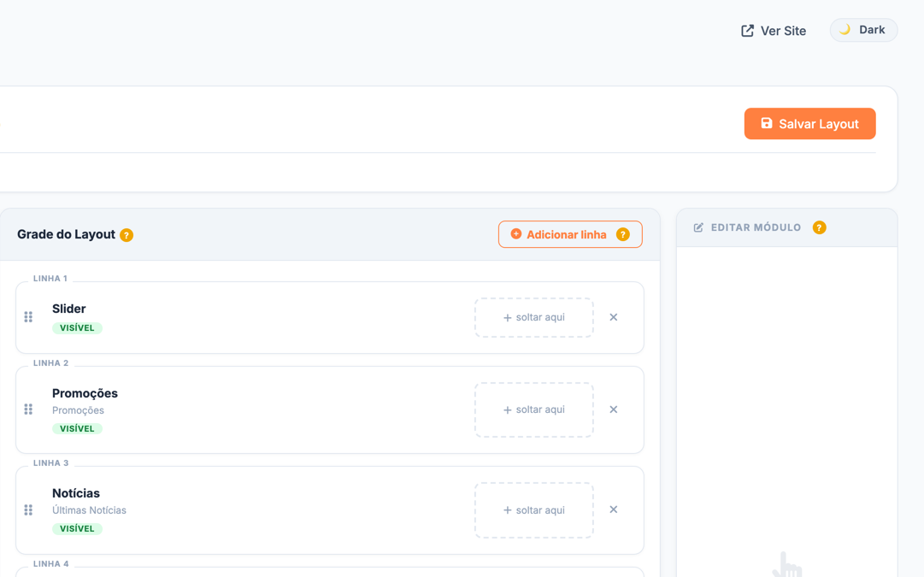Open the Ver Site external link
This screenshot has height=577, width=924.
coord(774,31)
